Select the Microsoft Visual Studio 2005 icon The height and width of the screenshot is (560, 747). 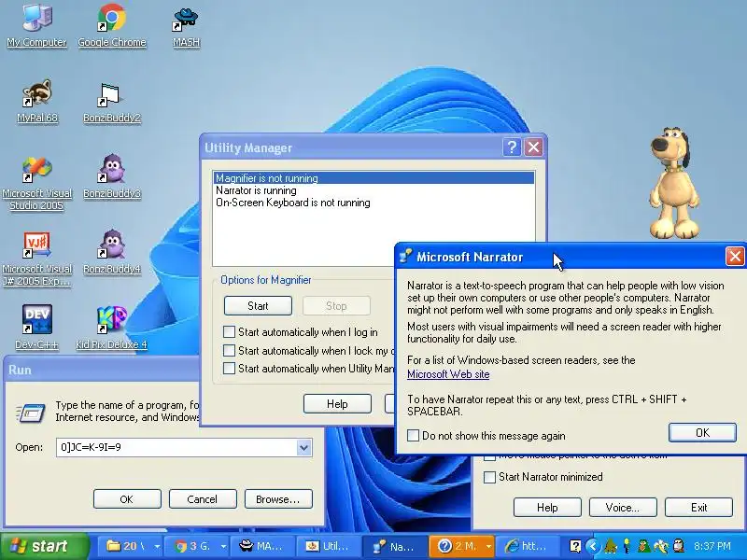[37, 183]
